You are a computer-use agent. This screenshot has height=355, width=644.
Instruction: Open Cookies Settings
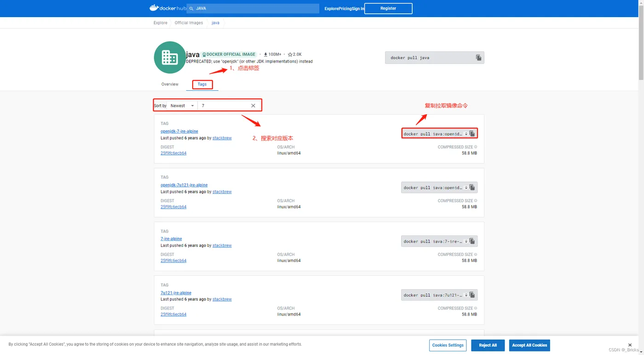448,345
